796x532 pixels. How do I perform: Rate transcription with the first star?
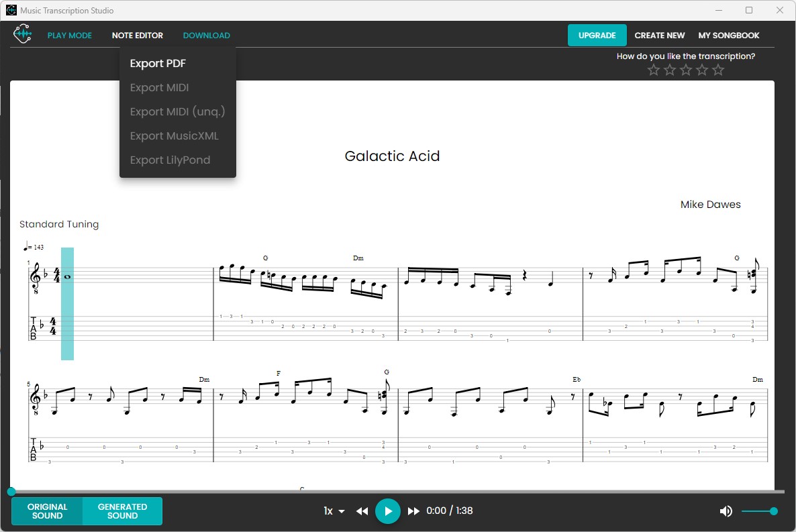pyautogui.click(x=653, y=69)
